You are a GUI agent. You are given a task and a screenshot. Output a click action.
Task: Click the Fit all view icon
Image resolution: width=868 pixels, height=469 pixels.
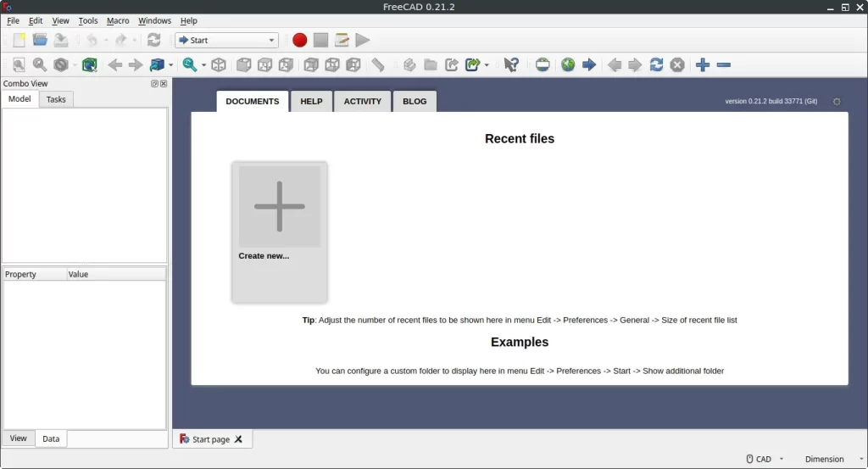19,64
